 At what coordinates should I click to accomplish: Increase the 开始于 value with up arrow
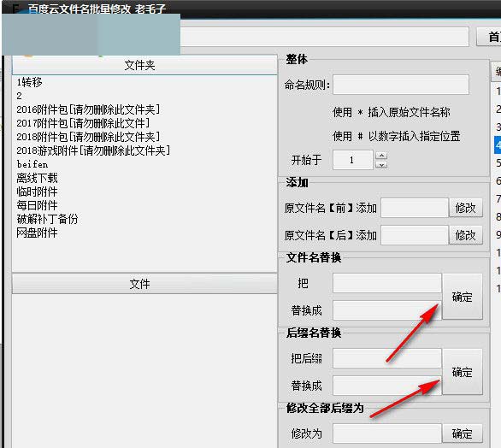pos(381,156)
